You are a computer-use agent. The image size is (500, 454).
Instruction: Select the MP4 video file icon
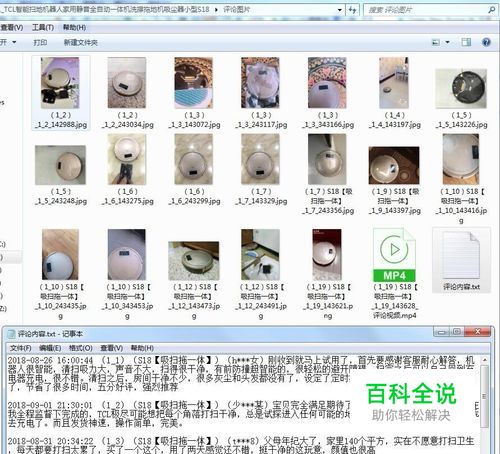pos(394,255)
